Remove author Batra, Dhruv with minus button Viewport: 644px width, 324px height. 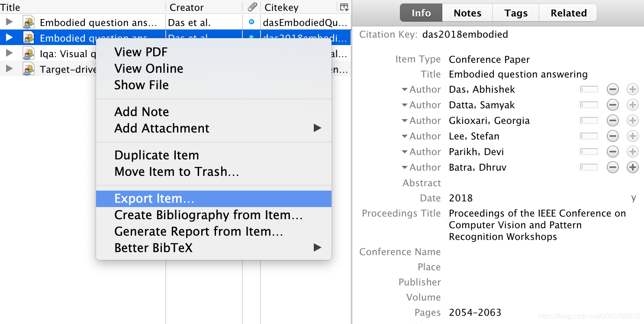[612, 168]
